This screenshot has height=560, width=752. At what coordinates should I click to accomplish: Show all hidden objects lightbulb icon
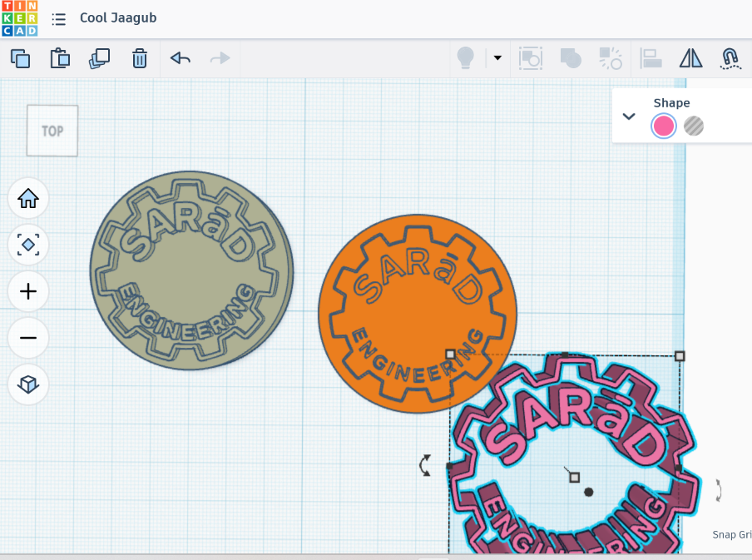[x=465, y=58]
